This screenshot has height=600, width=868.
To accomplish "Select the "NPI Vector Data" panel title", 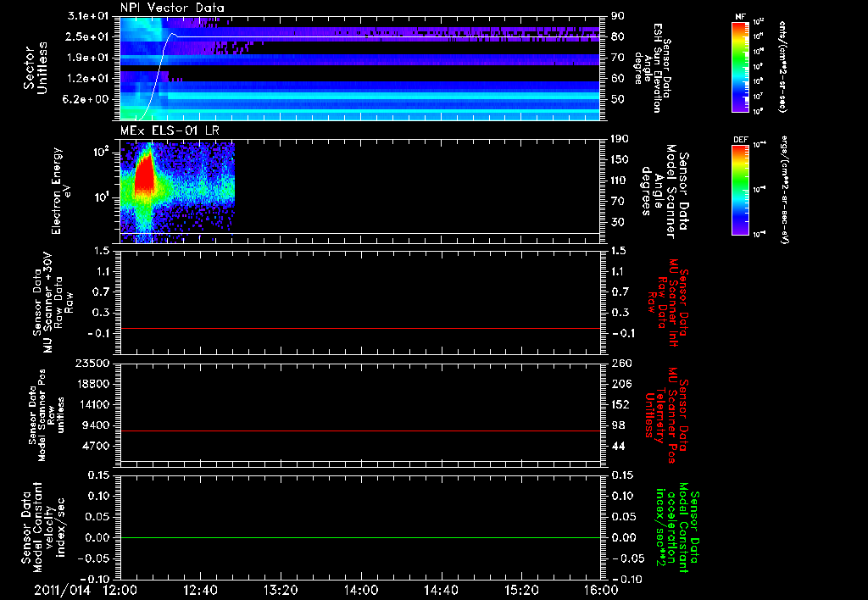I will click(172, 8).
